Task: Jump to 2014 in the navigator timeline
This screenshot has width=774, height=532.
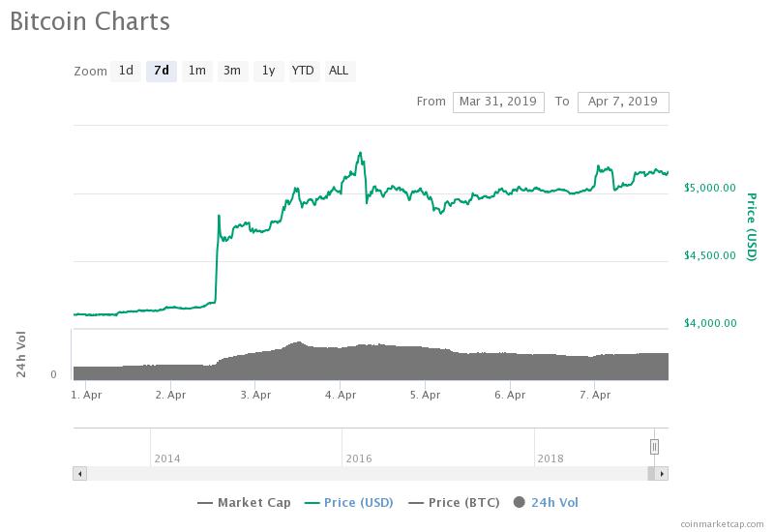Action: (x=166, y=458)
